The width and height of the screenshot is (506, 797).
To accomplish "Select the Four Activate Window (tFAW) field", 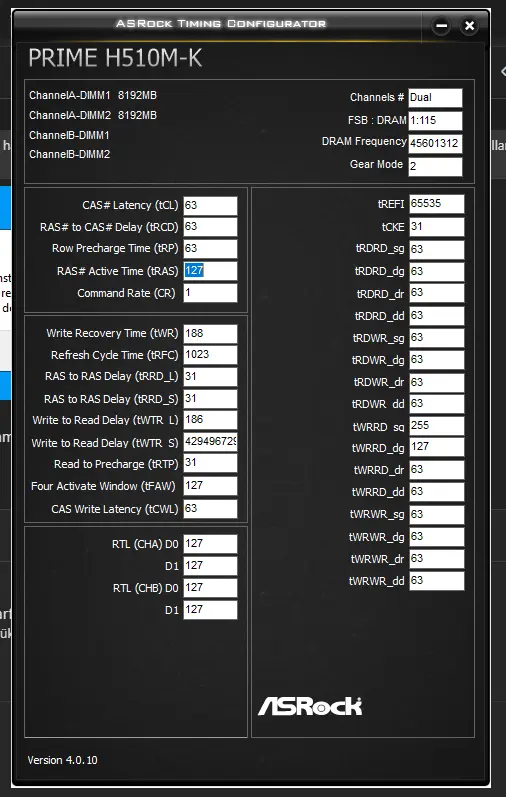I will tap(210, 486).
